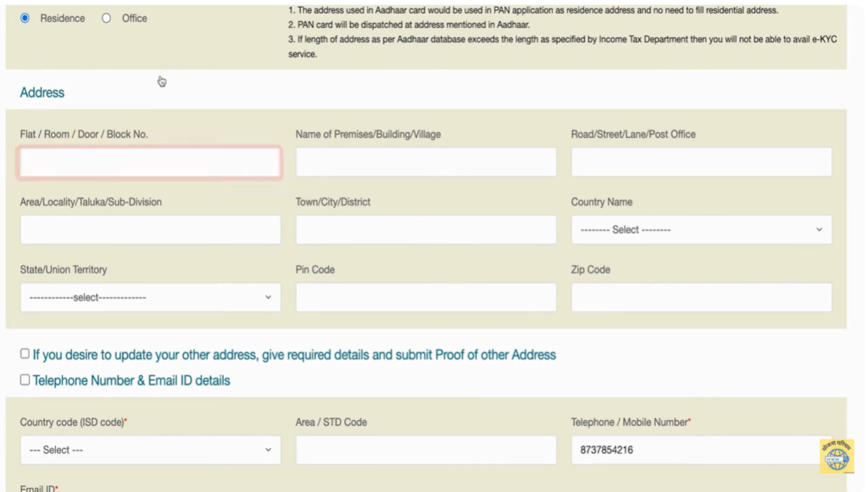Select the Area/Locality/Taluka/Sub-Division field

pyautogui.click(x=150, y=229)
